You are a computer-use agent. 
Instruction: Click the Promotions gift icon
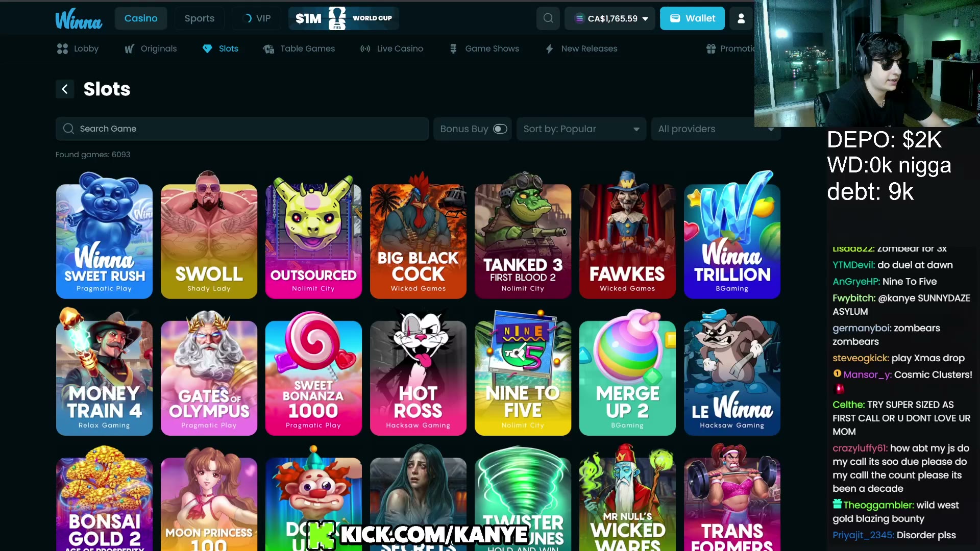pos(711,48)
